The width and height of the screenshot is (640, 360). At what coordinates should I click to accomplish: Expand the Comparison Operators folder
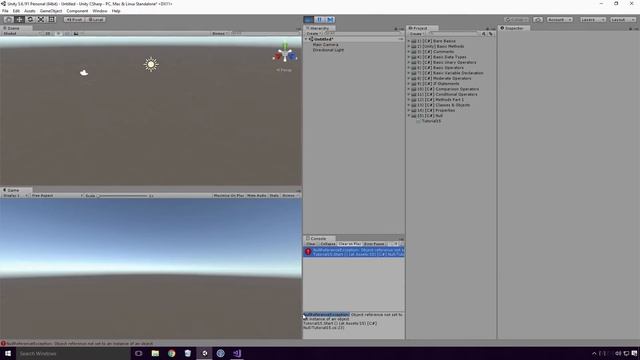click(409, 89)
